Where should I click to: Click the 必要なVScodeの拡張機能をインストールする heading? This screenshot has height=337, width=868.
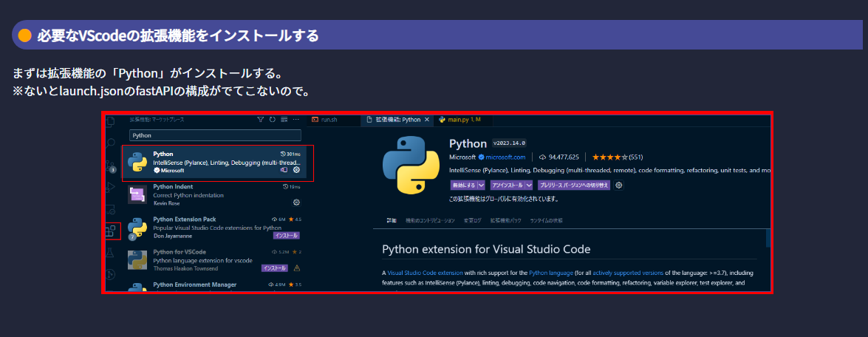click(x=178, y=35)
